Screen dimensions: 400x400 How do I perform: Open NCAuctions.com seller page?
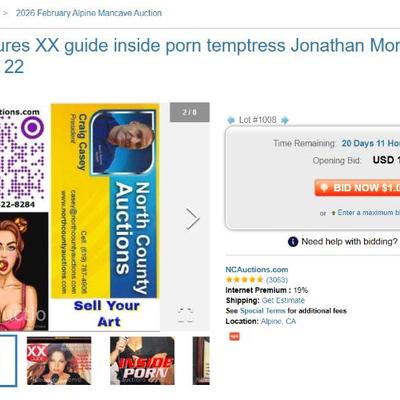[257, 269]
